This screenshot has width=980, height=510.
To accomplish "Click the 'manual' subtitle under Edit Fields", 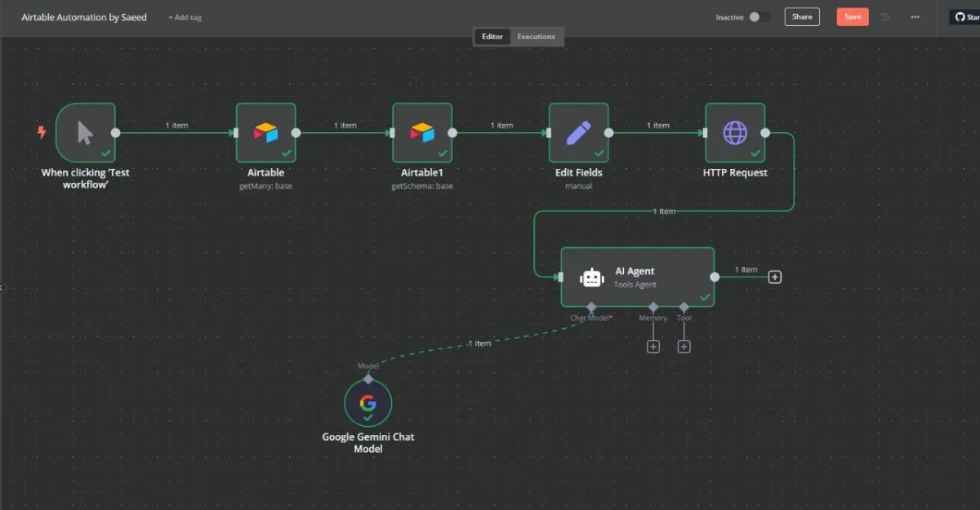I will point(578,186).
